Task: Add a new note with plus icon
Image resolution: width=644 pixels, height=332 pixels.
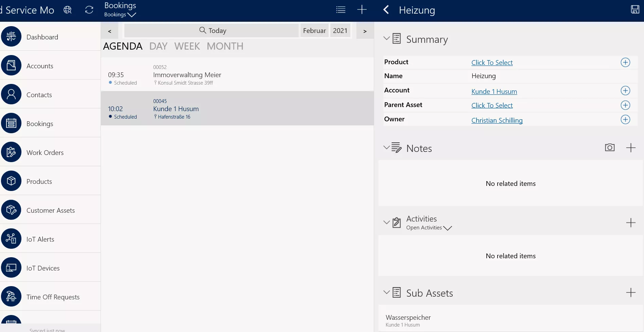Action: 631,148
